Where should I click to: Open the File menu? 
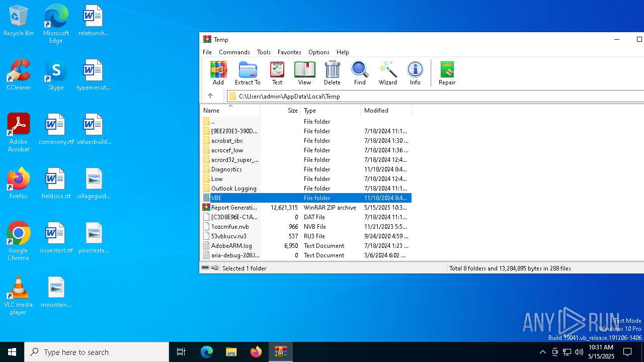[x=207, y=52]
